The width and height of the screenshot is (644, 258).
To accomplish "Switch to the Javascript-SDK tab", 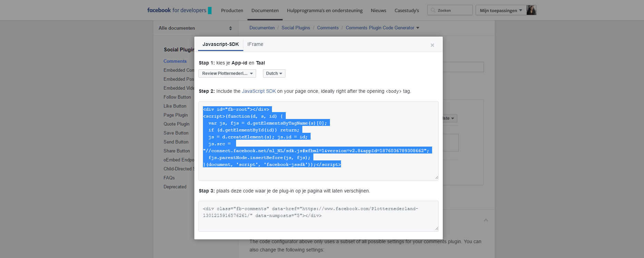I will (221, 44).
